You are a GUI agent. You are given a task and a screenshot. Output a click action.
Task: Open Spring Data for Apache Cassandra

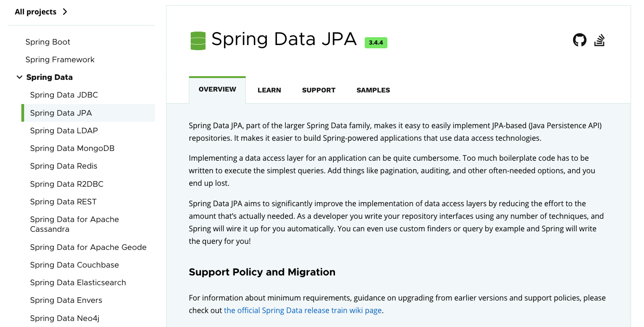74,224
